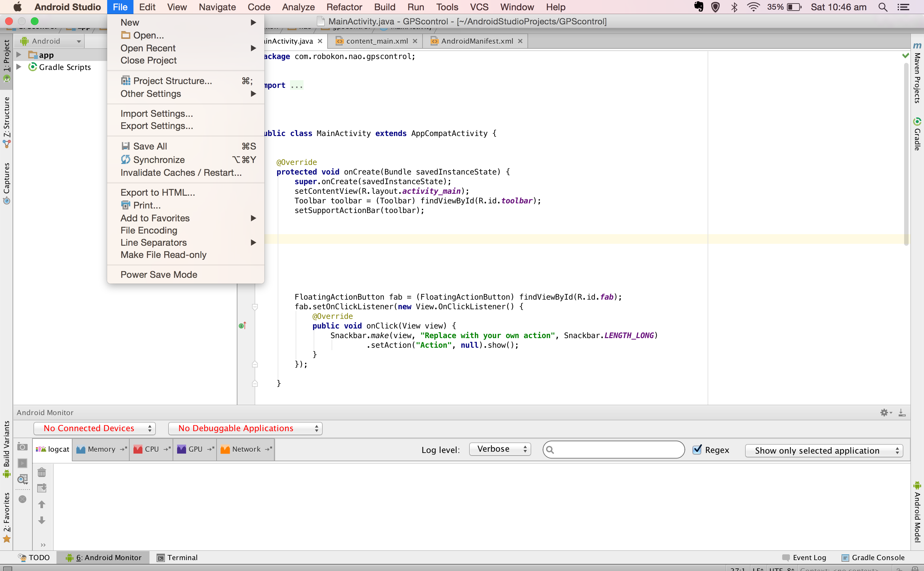The height and width of the screenshot is (571, 924).
Task: Collapse the import folding region
Action: 297,85
